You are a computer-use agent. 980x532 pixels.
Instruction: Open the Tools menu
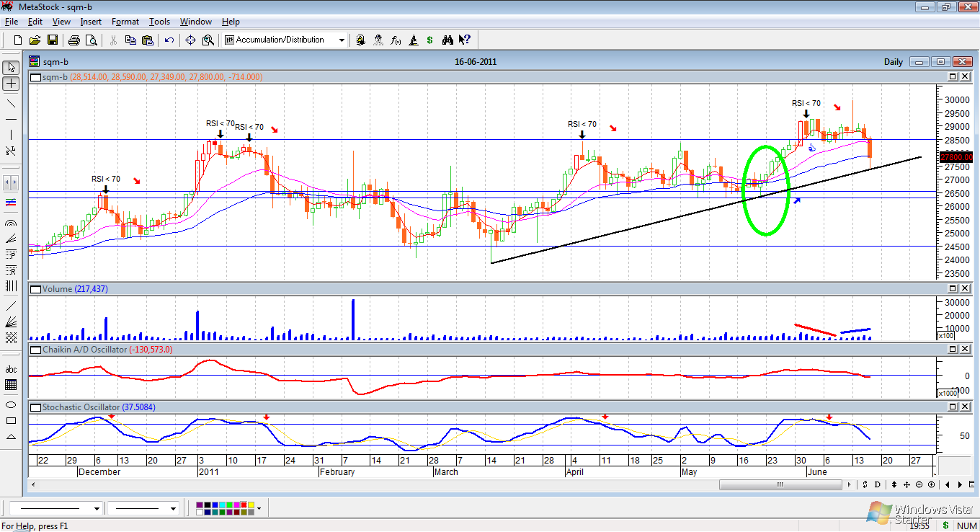click(159, 22)
